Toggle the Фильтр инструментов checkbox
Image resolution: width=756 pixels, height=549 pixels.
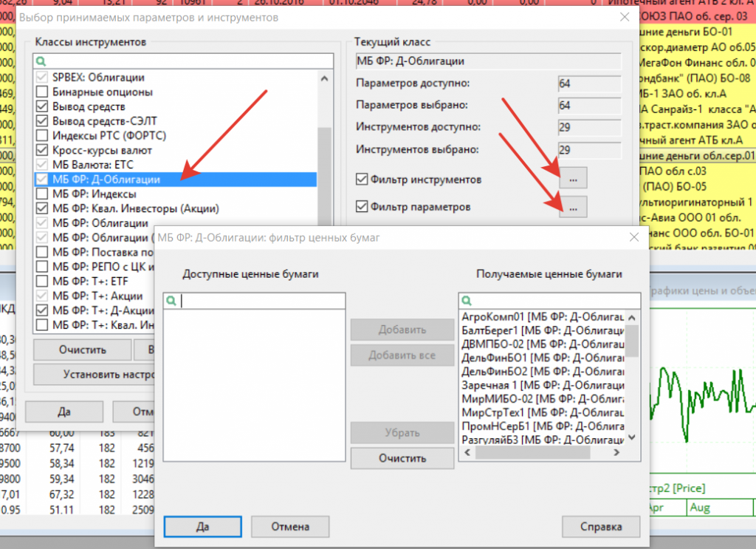(x=362, y=180)
